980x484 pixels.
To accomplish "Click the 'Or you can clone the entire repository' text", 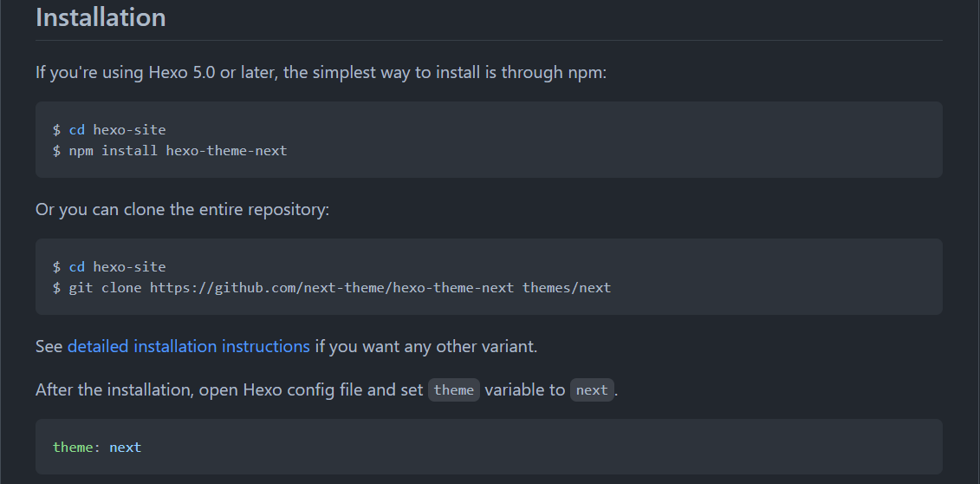I will pyautogui.click(x=183, y=210).
